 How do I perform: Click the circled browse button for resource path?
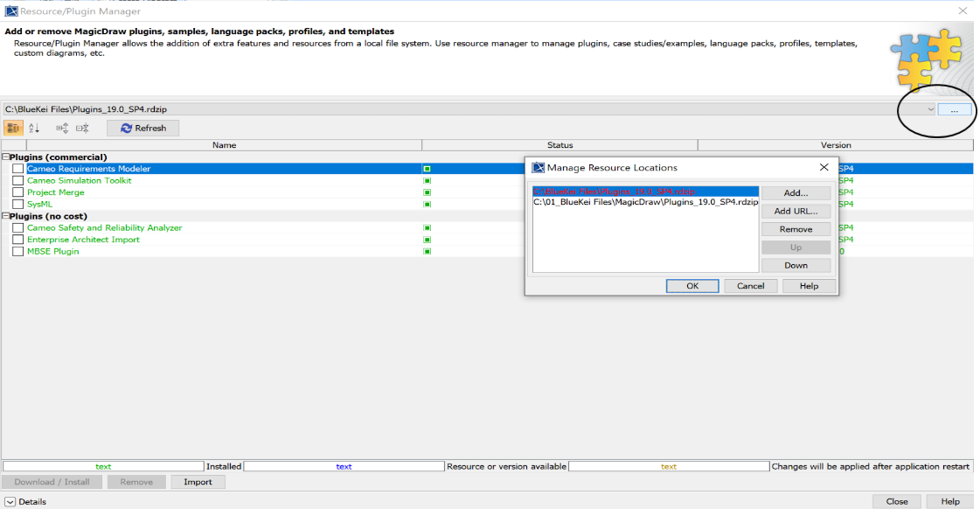(954, 108)
